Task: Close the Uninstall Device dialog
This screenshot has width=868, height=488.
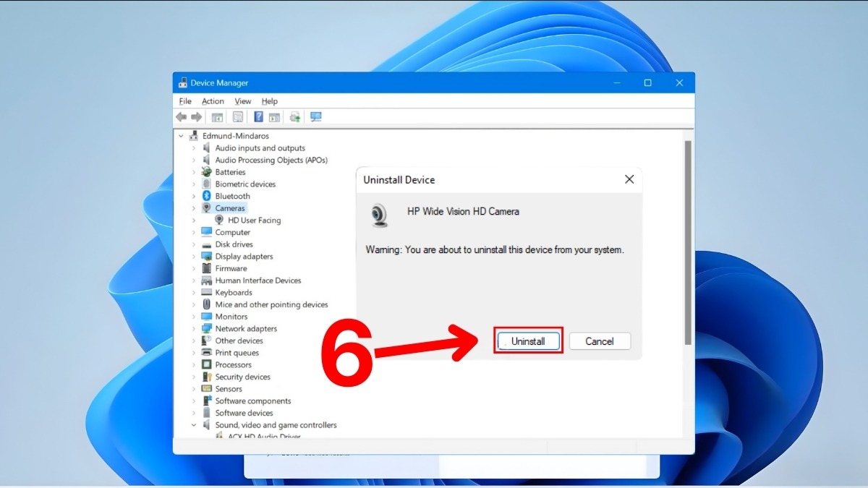Action: coord(629,179)
